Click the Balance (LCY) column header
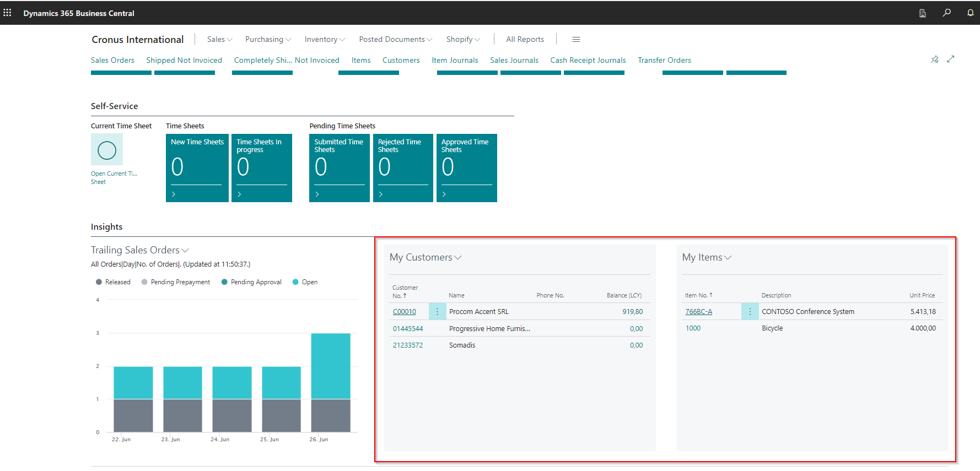Image resolution: width=980 pixels, height=471 pixels. pyautogui.click(x=624, y=295)
